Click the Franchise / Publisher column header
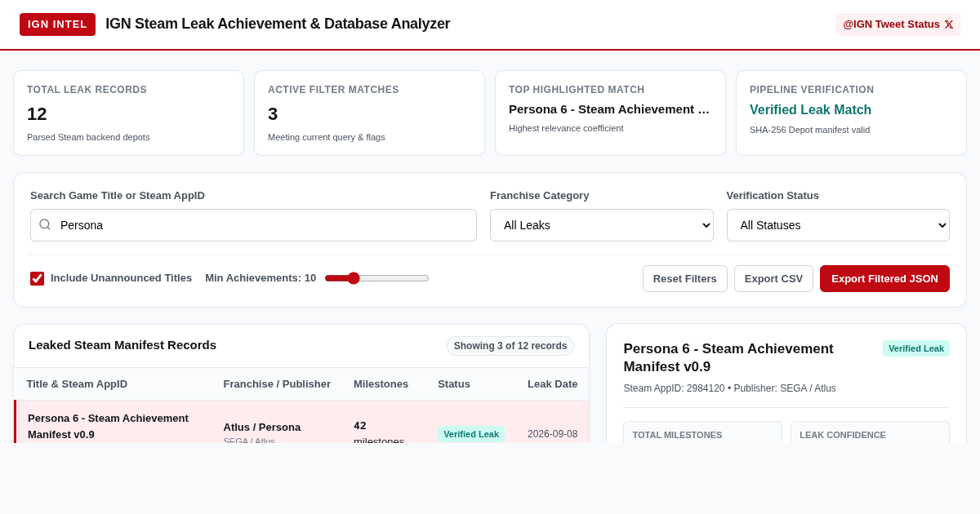Image resolution: width=980 pixels, height=514 pixels. 277,383
